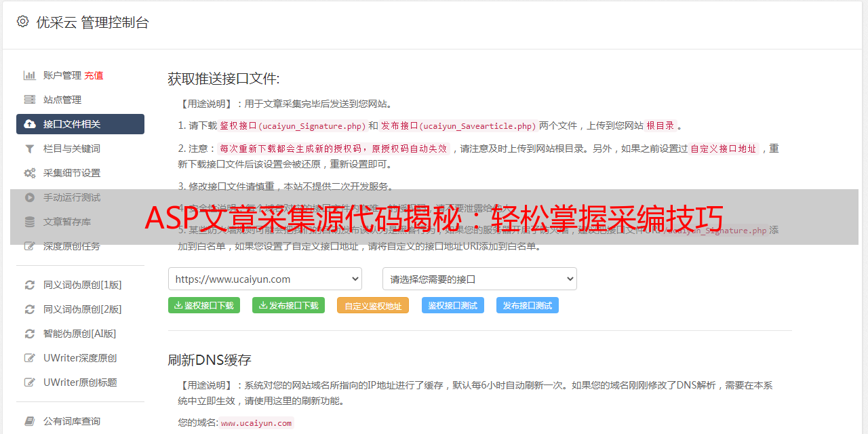
Task: Go to UWriter原创标题 in the sidebar
Action: point(80,382)
